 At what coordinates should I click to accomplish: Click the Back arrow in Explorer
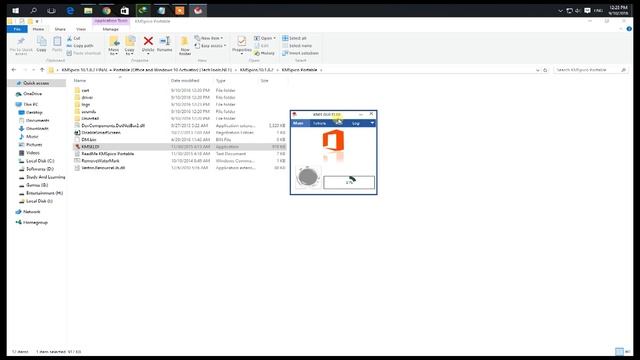[14, 70]
